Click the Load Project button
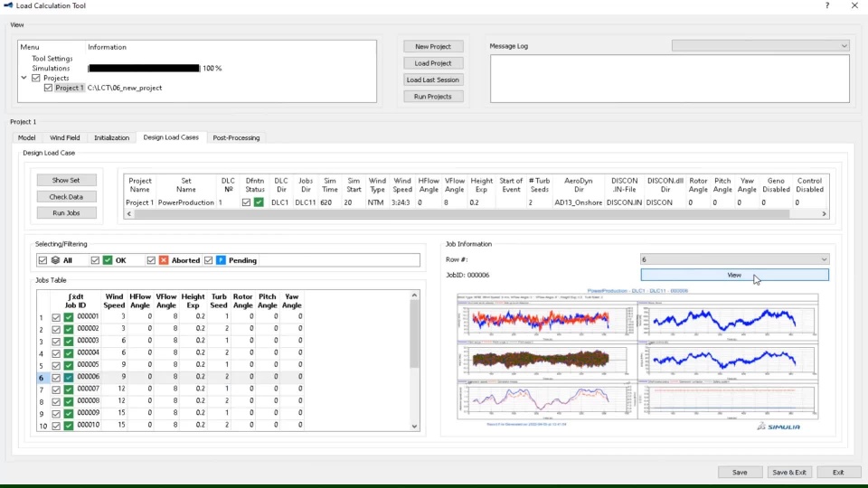 pos(433,63)
